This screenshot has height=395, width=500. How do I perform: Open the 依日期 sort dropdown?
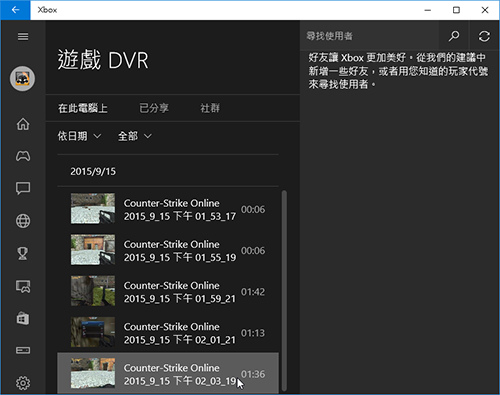(x=79, y=136)
